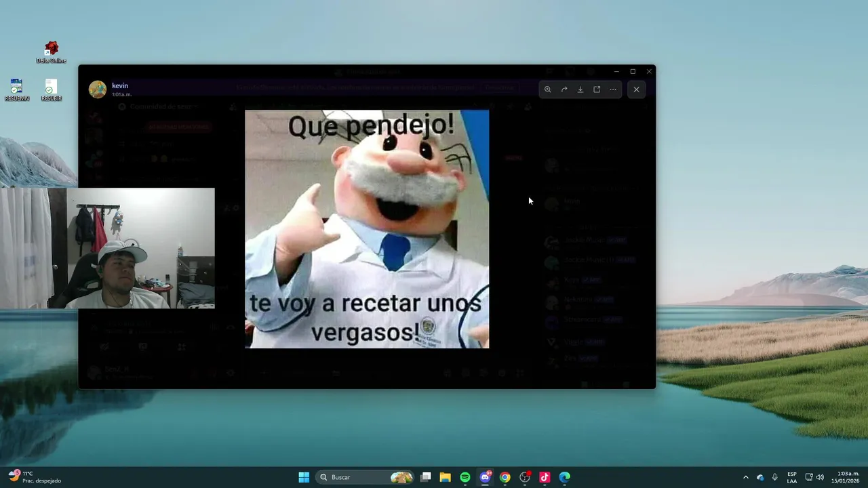The width and height of the screenshot is (868, 488).
Task: Open Google Chrome from the taskbar
Action: click(x=505, y=477)
